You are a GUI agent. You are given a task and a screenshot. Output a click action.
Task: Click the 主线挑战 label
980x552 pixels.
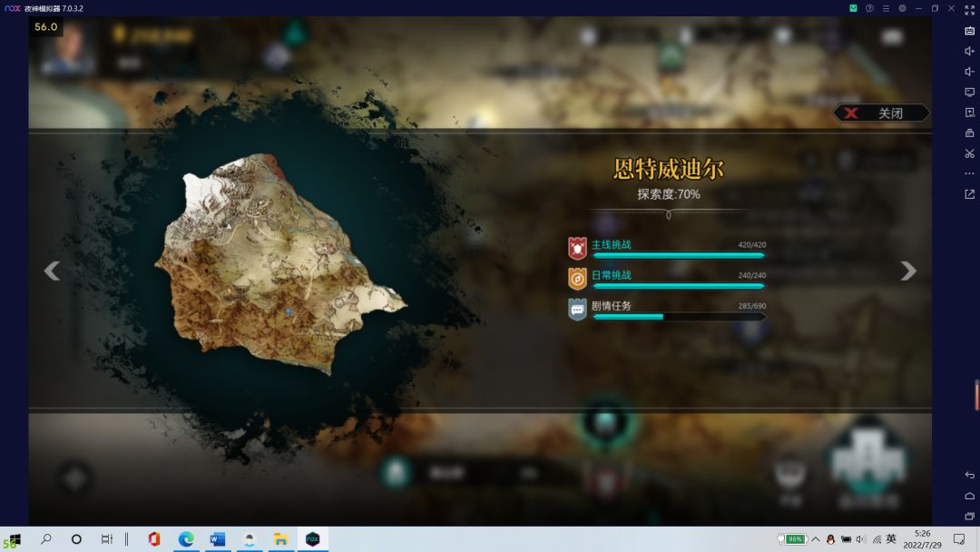[612, 244]
